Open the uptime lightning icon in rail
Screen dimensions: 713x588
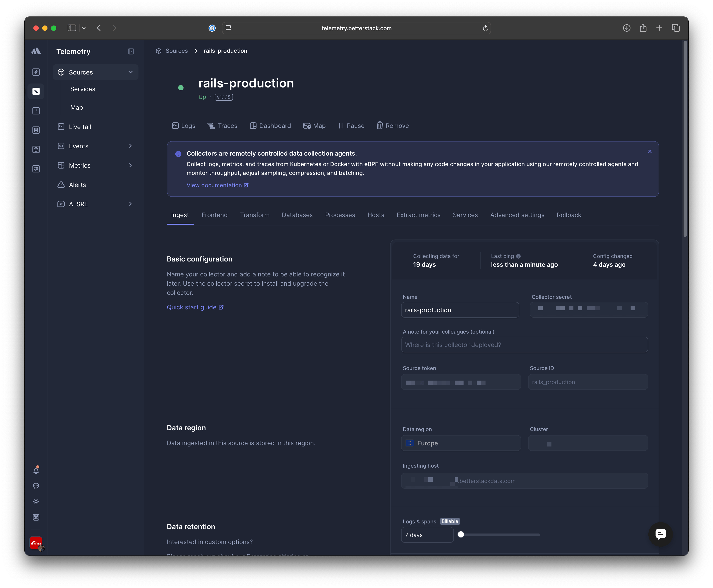[x=36, y=72]
